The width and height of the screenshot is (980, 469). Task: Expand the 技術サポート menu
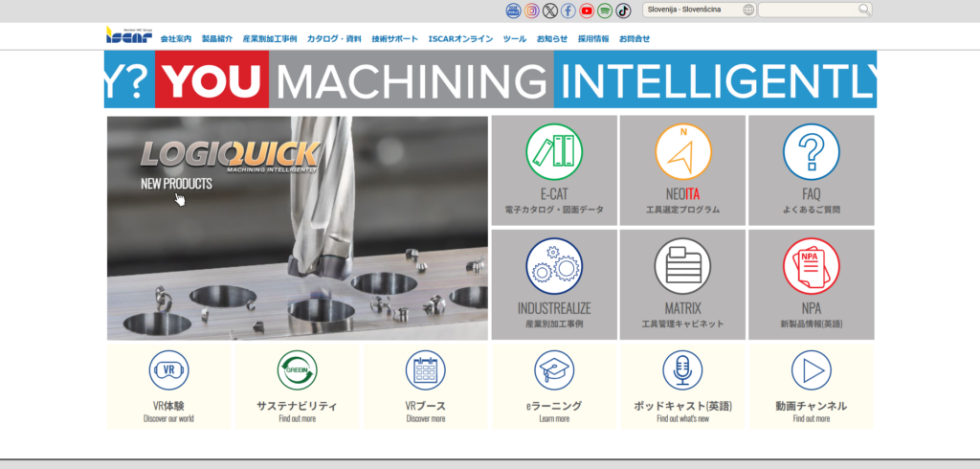[394, 39]
